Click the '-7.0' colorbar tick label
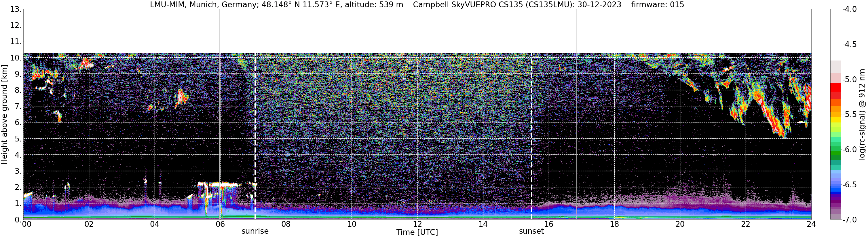This screenshot has width=868, height=238. click(849, 220)
